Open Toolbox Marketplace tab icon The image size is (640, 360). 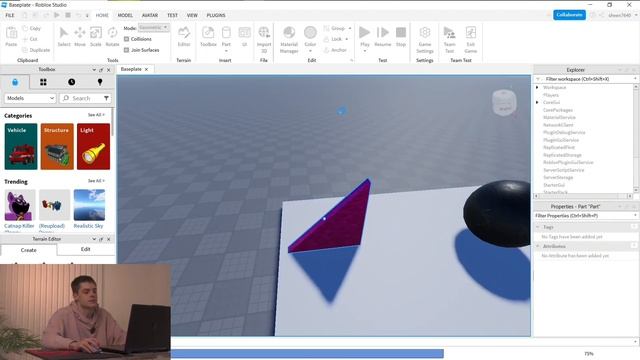pyautogui.click(x=15, y=82)
